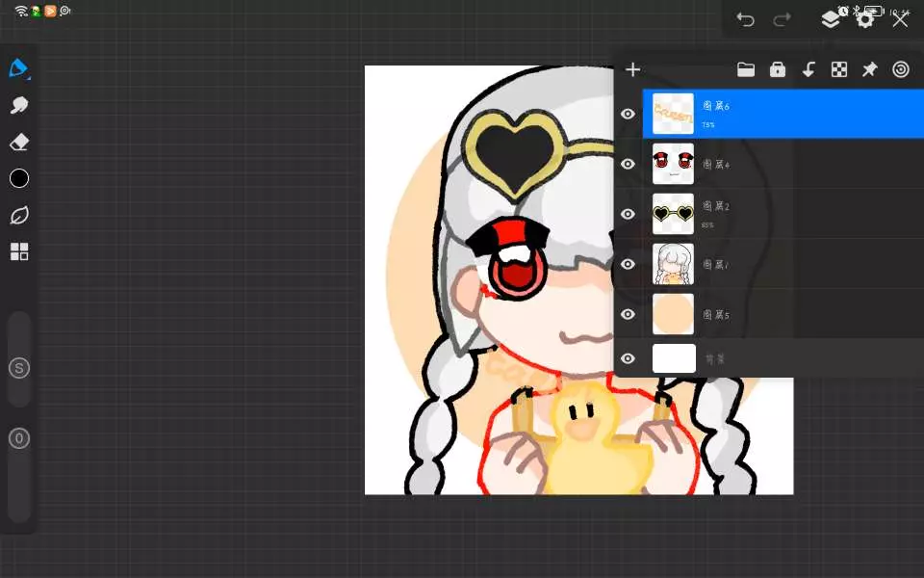The width and height of the screenshot is (924, 578).
Task: Open the leaf-shaped tools icon
Action: (x=19, y=215)
